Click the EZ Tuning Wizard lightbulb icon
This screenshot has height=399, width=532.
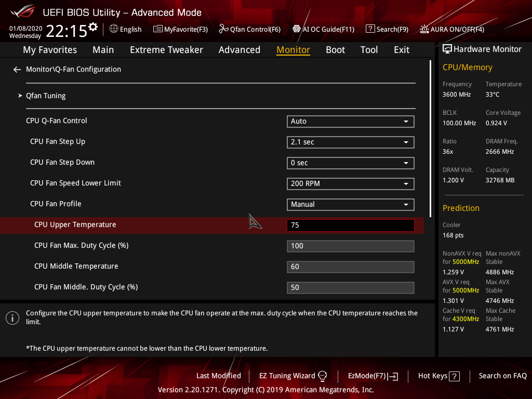pos(322,376)
